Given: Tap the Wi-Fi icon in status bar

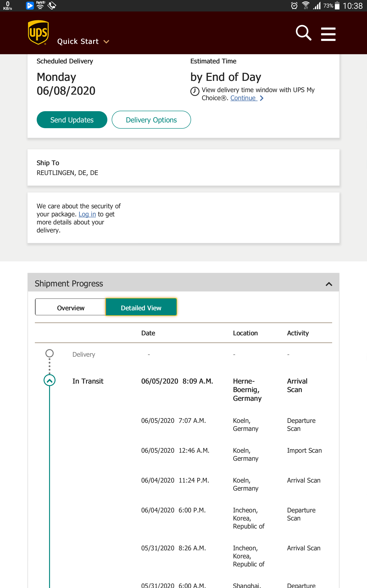Looking at the screenshot, I should pyautogui.click(x=306, y=5).
